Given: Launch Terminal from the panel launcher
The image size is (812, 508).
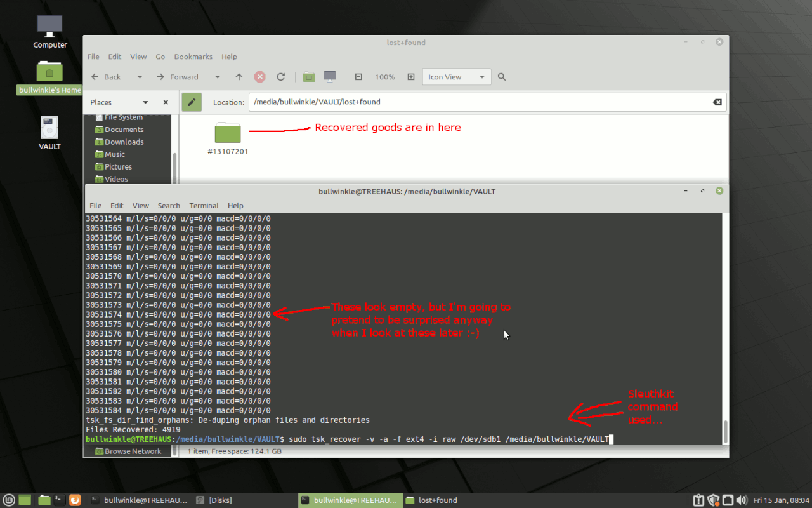Looking at the screenshot, I should pyautogui.click(x=59, y=500).
